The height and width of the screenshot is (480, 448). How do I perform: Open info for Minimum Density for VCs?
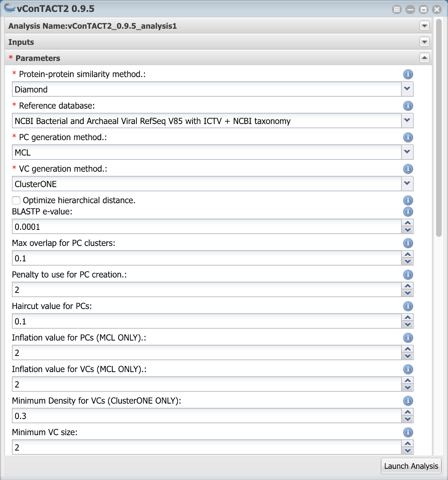click(x=408, y=401)
